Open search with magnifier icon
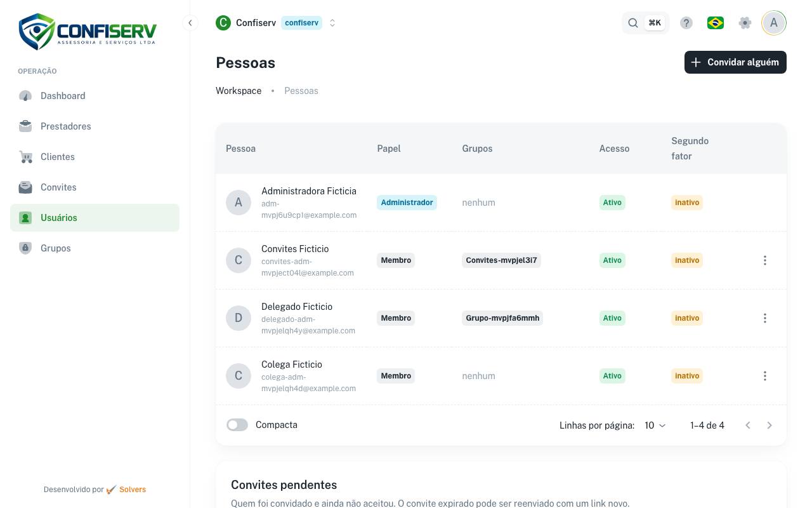The image size is (812, 508). [633, 23]
